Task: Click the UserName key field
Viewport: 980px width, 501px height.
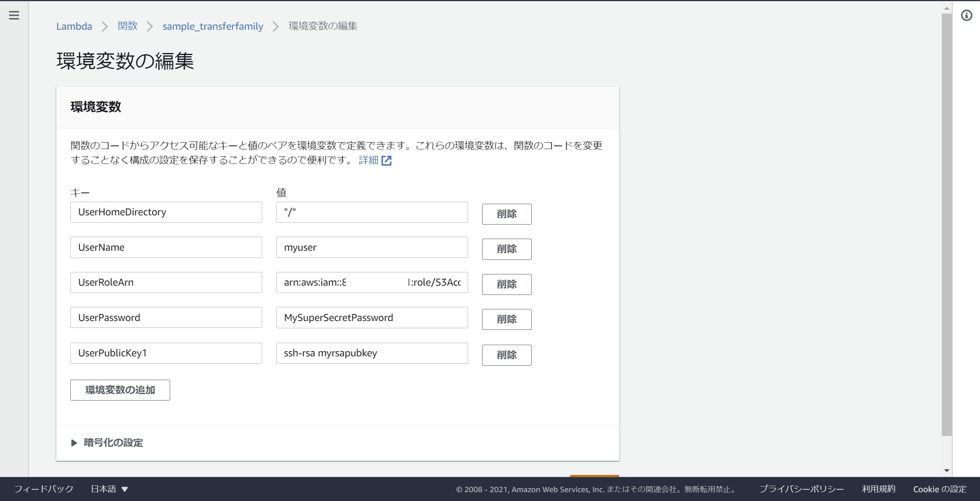Action: click(166, 247)
